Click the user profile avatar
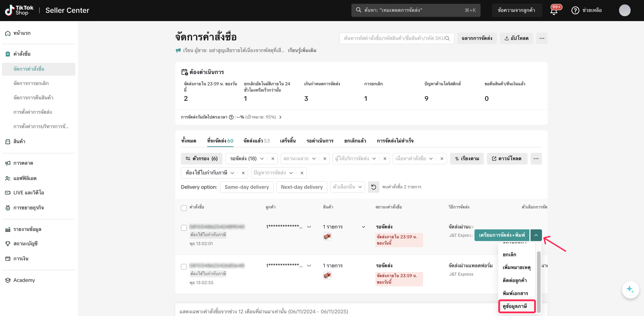This screenshot has height=316, width=644. 624,11
